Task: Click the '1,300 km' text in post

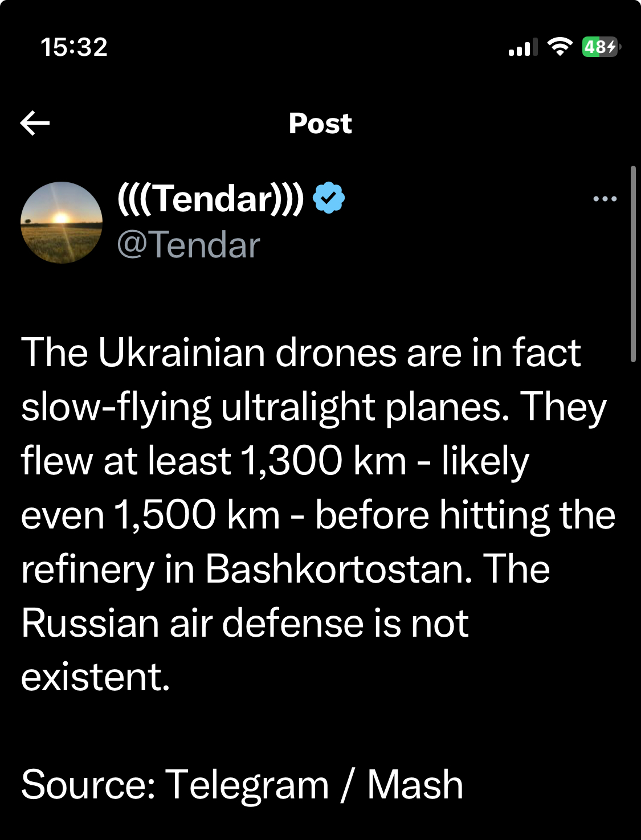Action: [323, 461]
